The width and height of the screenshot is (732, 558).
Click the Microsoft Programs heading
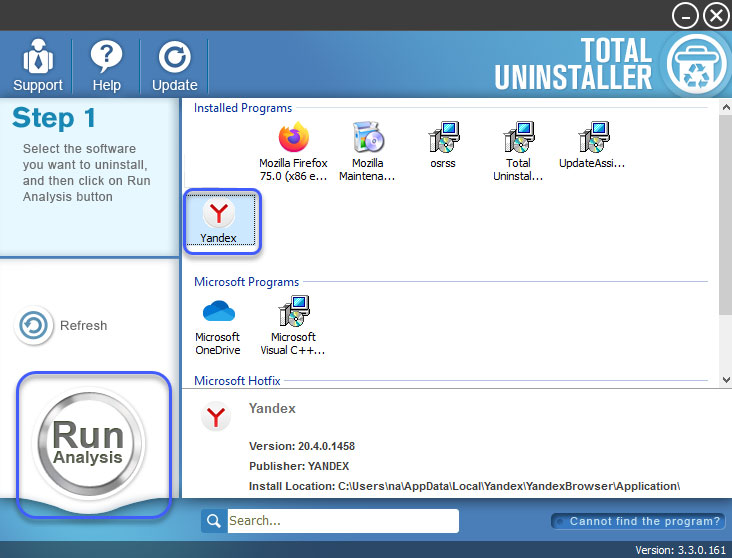(x=246, y=282)
